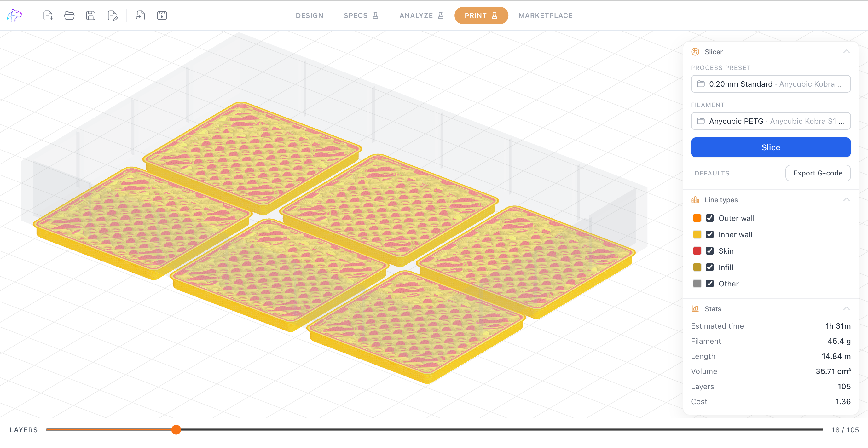This screenshot has width=868, height=448.
Task: Collapse the Stats section
Action: pos(847,308)
